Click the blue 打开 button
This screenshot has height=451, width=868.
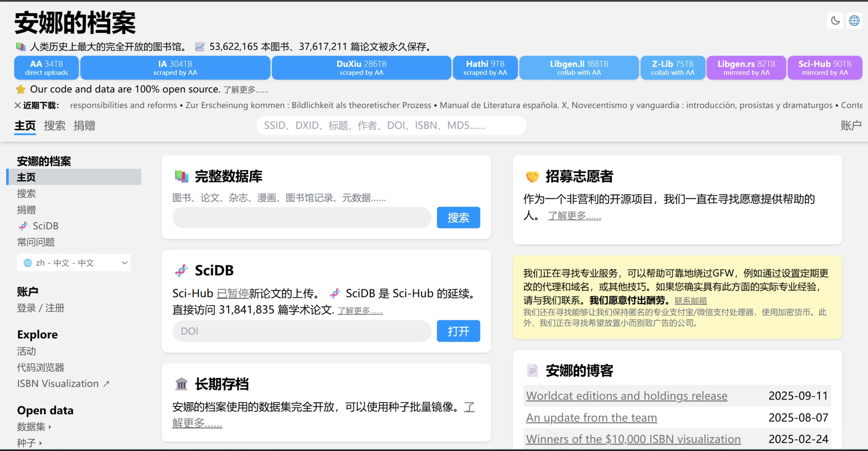pos(458,331)
